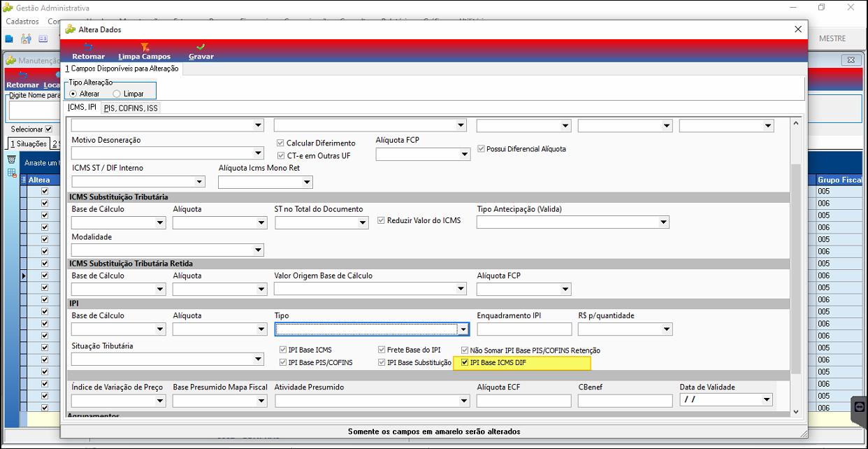Open Situação Tributária dropdown

point(259,359)
